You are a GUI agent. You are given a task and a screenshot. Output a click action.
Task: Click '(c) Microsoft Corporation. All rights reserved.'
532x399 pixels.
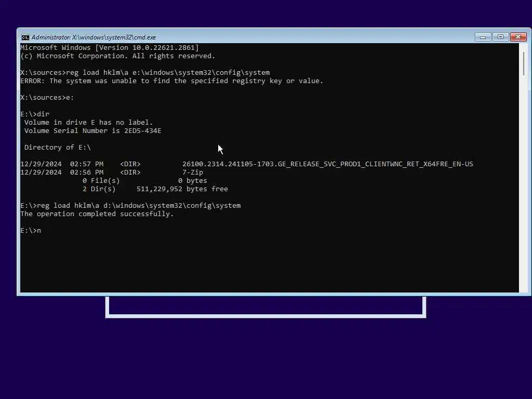(x=118, y=56)
